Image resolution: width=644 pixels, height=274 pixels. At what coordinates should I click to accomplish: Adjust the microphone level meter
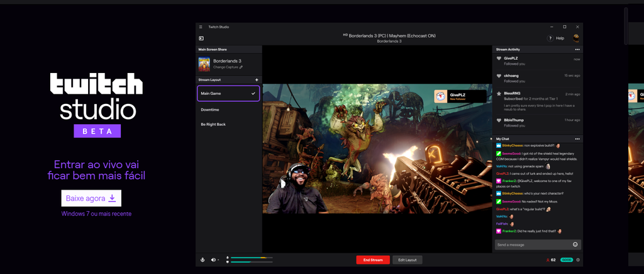click(252, 258)
